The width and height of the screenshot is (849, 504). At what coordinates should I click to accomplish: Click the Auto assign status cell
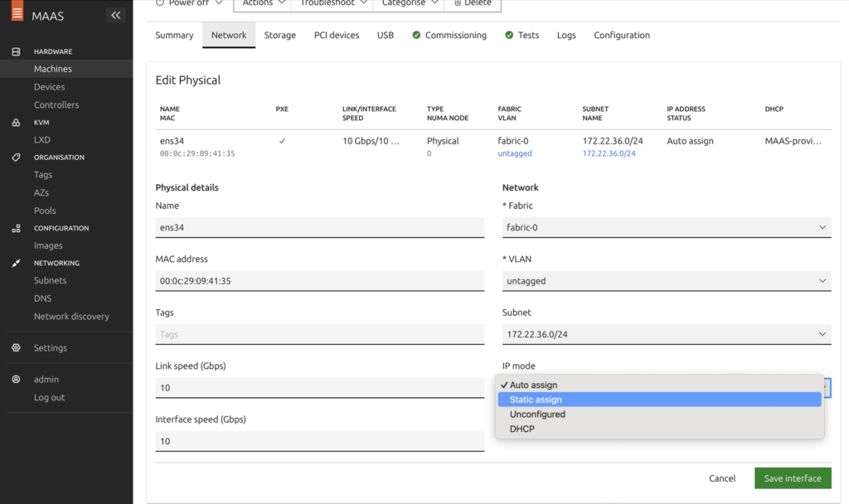pyautogui.click(x=691, y=141)
